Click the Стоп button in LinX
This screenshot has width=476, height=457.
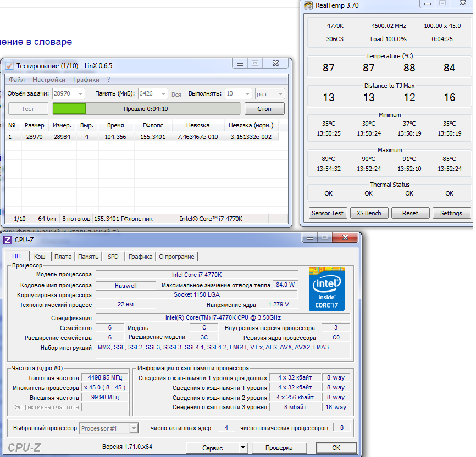264,109
